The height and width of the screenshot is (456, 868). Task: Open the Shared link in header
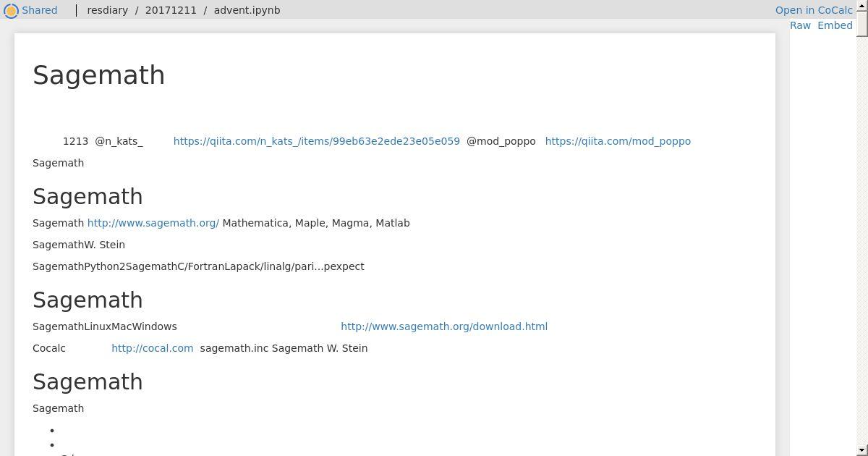[39, 10]
